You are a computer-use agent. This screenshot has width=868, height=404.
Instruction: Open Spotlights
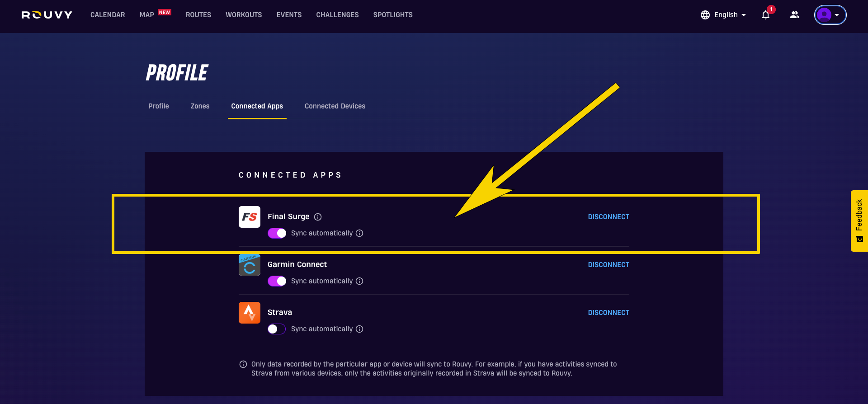tap(393, 15)
